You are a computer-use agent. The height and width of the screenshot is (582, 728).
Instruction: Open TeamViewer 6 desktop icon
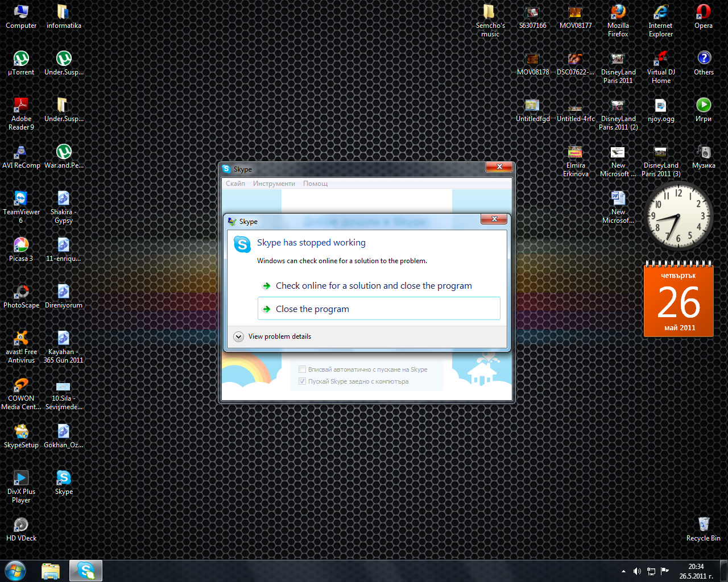click(21, 207)
